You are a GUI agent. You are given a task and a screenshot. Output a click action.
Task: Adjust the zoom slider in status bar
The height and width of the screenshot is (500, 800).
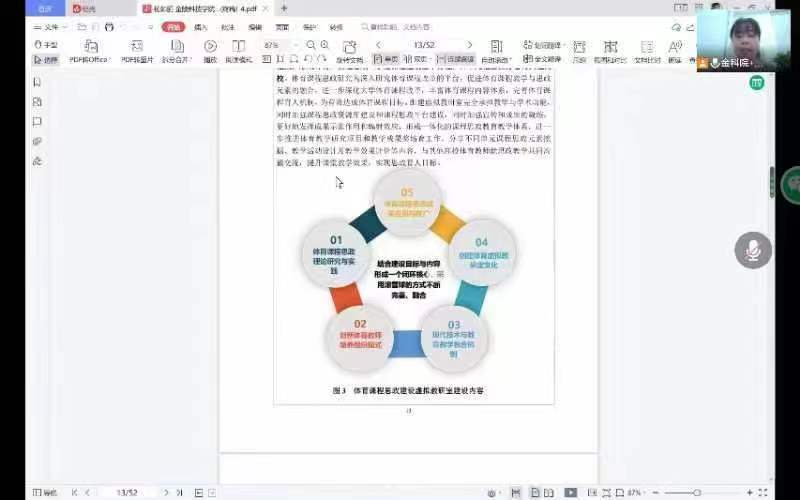pos(697,493)
